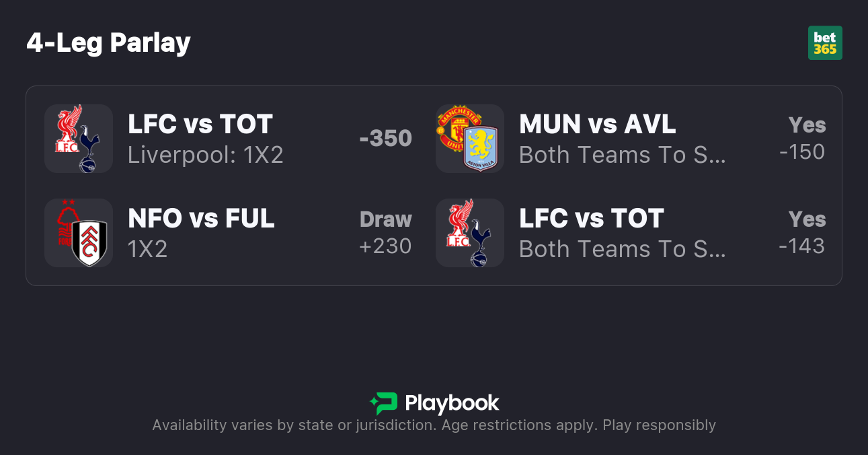Click the availability and age restrictions disclaimer
Image resolution: width=868 pixels, height=455 pixels.
[434, 425]
